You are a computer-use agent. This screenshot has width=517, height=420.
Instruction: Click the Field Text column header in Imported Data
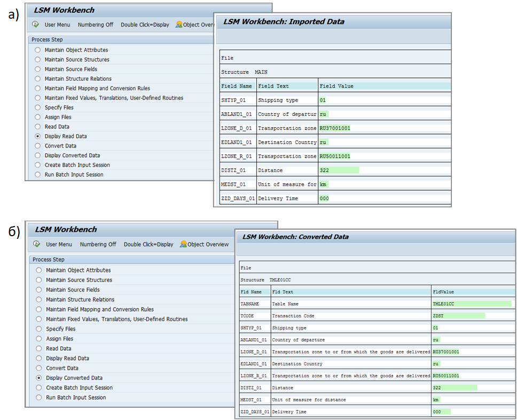click(x=273, y=86)
